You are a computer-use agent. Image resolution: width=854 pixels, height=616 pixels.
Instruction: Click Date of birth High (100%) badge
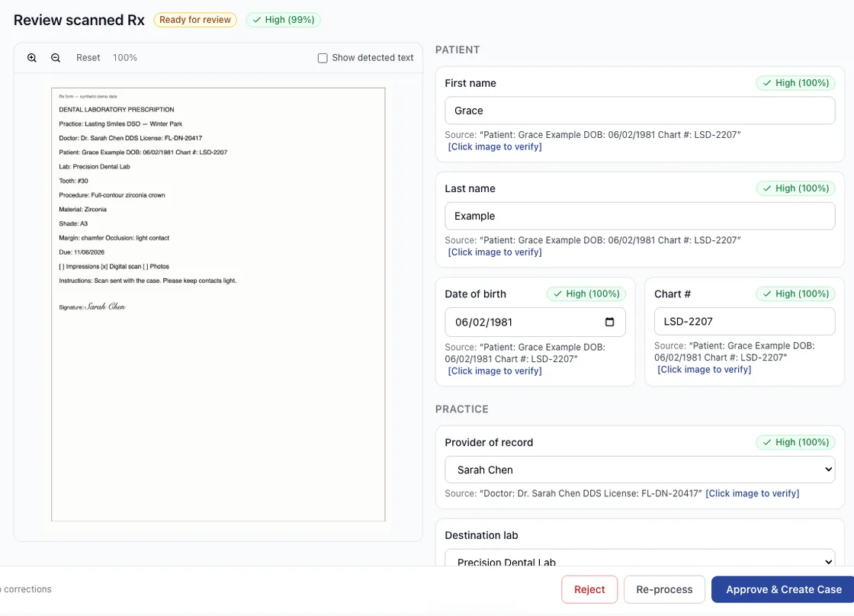[x=586, y=294]
